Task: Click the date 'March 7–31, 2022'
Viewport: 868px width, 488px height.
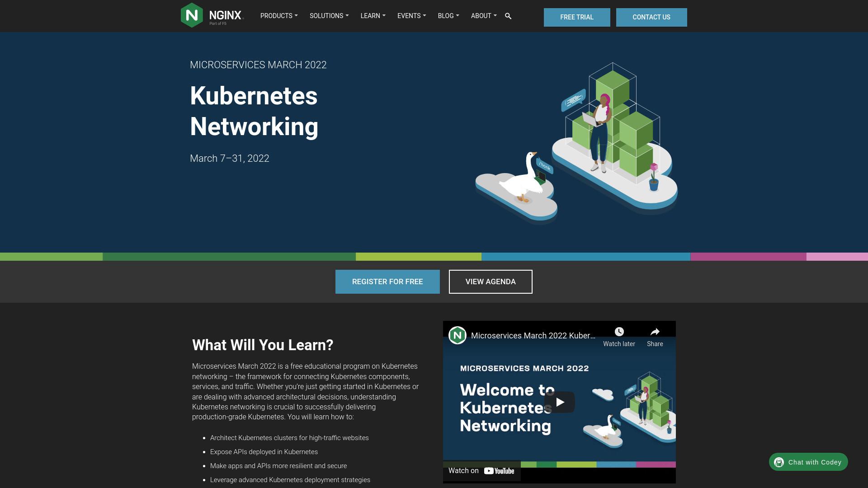Action: click(x=230, y=159)
